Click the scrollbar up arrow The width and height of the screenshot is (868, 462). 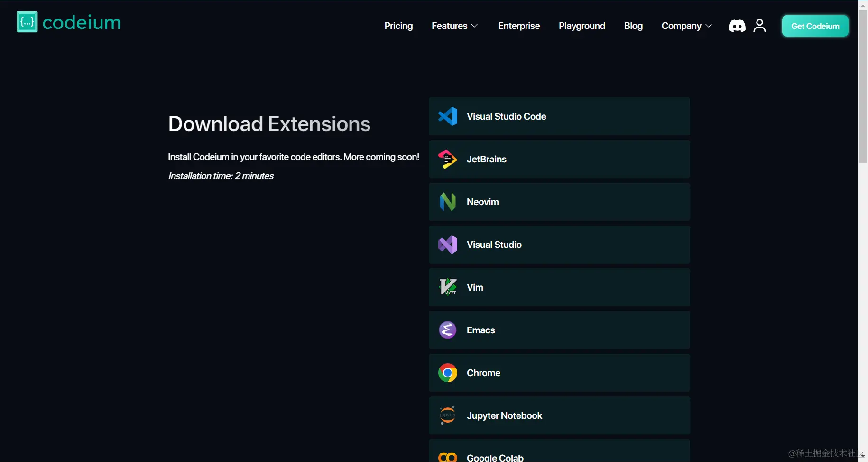[863, 5]
